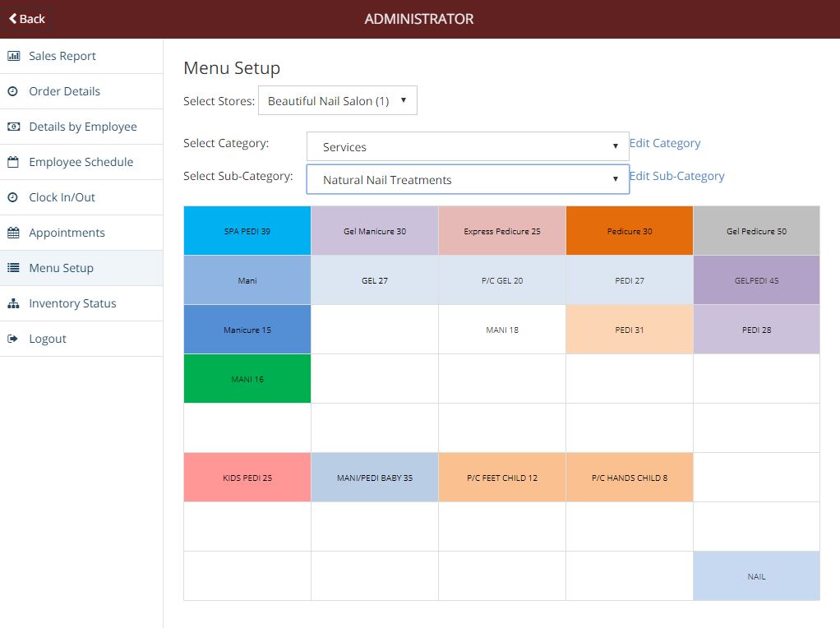This screenshot has width=840, height=628.
Task: Click the Details by Employee money icon
Action: [13, 127]
